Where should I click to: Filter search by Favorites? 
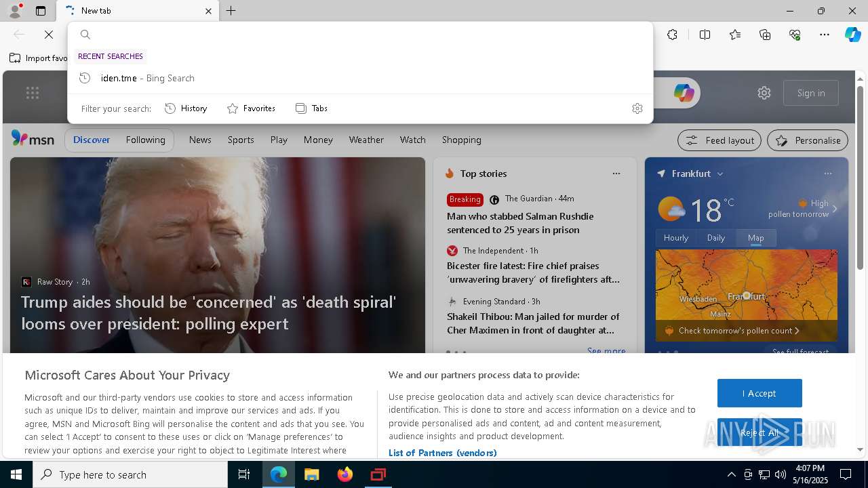pyautogui.click(x=251, y=108)
